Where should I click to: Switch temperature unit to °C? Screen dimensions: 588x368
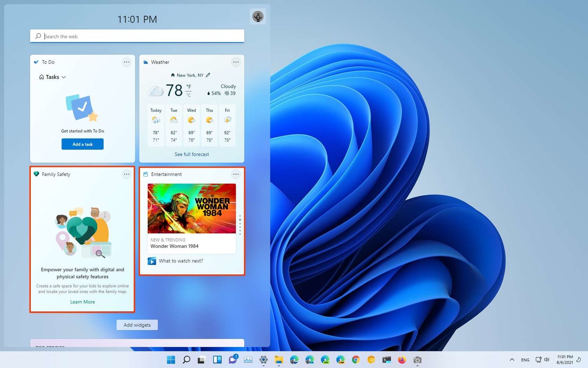[189, 95]
